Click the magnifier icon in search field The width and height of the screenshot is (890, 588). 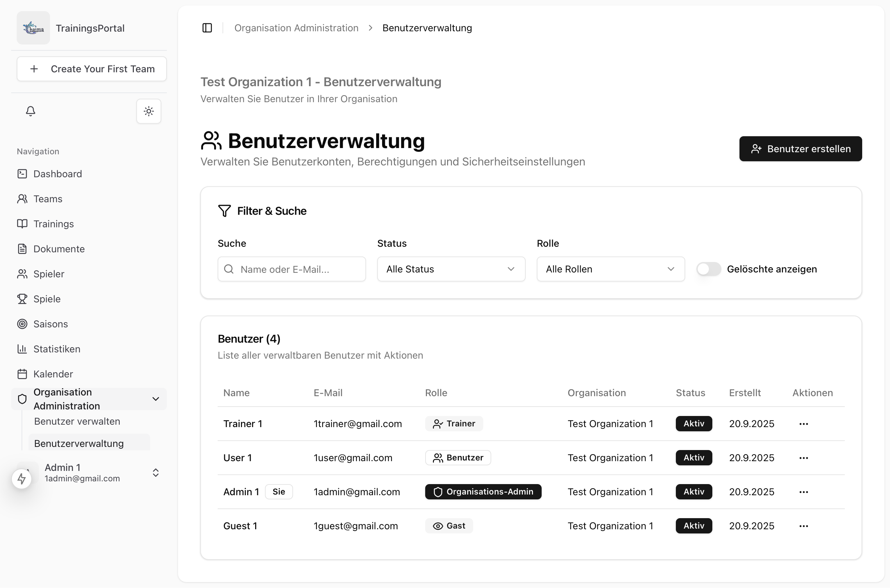point(229,269)
